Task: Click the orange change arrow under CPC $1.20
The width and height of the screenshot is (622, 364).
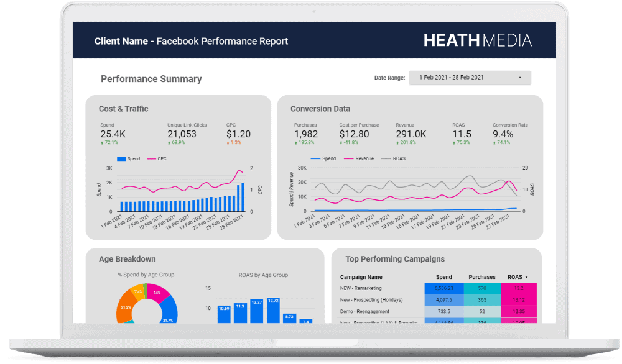Action: click(x=228, y=143)
